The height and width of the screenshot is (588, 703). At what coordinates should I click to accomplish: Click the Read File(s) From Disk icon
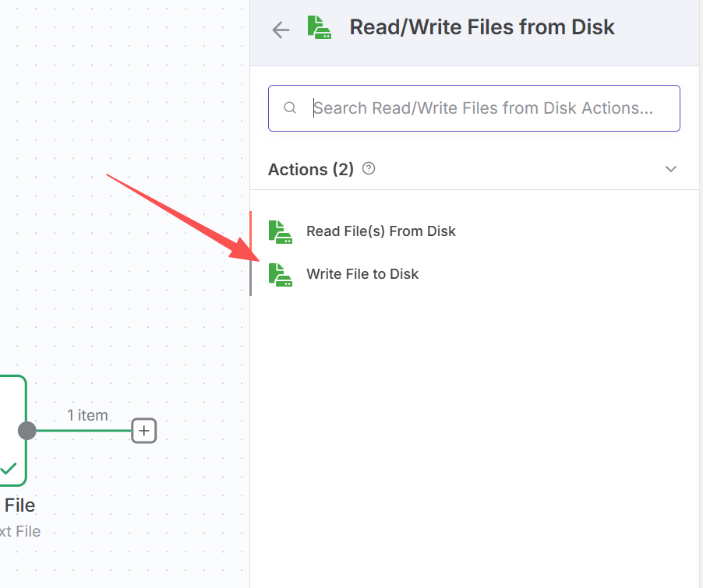[280, 231]
